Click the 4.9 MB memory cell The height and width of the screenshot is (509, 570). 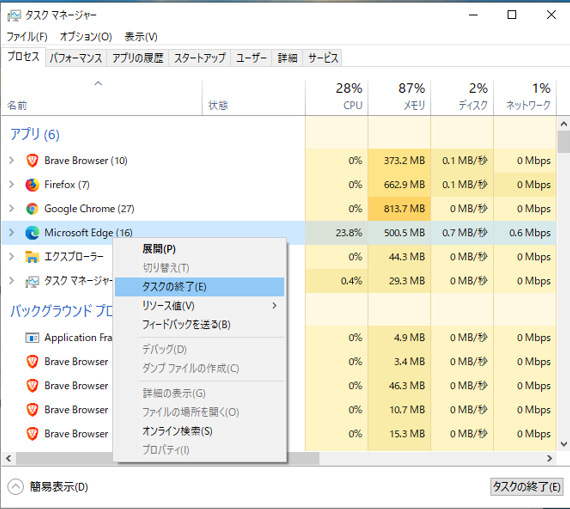[x=400, y=338]
